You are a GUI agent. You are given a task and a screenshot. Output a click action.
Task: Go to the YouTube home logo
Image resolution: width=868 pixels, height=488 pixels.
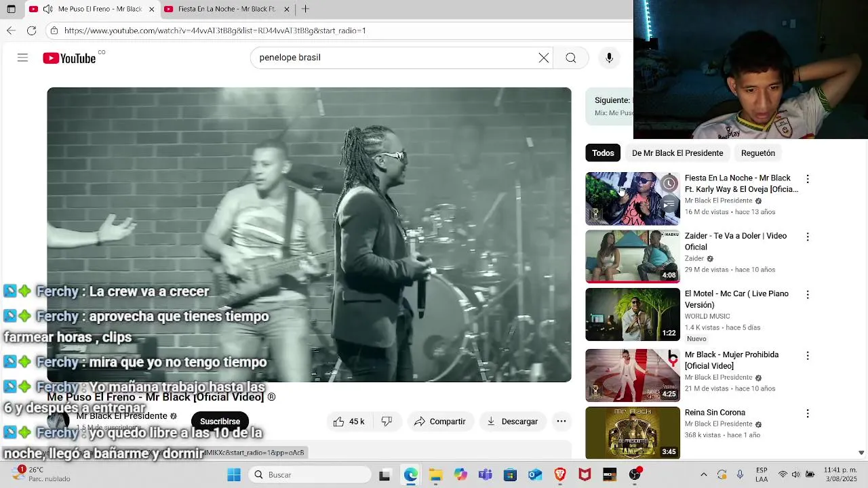tap(69, 58)
